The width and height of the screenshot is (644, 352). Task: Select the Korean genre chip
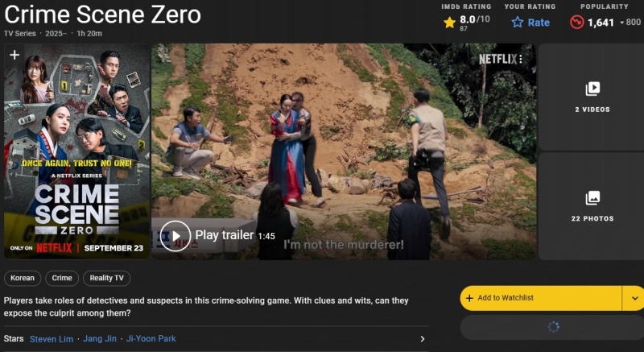pos(23,278)
